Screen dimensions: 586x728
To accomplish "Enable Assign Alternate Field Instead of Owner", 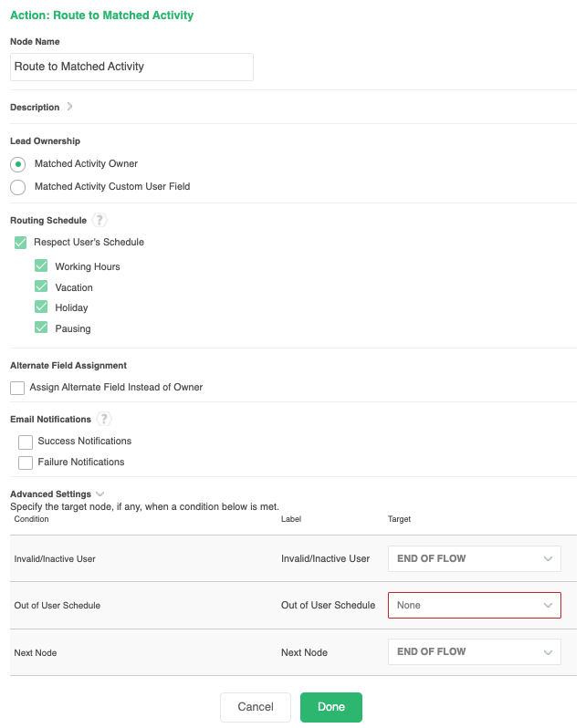I will [17, 388].
